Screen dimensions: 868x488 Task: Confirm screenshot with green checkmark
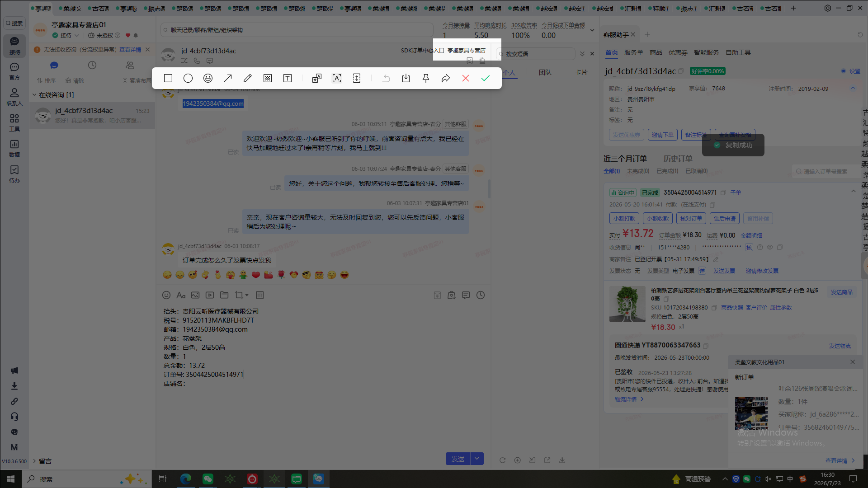pyautogui.click(x=486, y=78)
